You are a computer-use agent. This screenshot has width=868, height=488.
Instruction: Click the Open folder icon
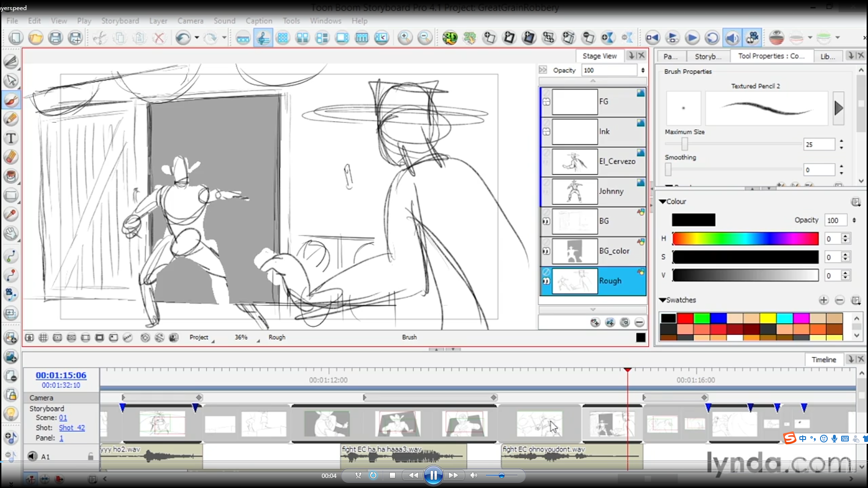coord(36,37)
